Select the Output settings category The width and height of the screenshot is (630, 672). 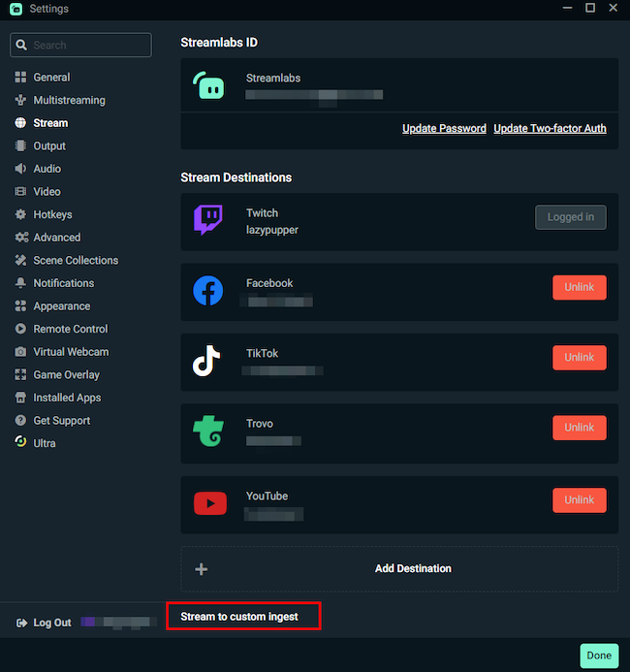(49, 145)
